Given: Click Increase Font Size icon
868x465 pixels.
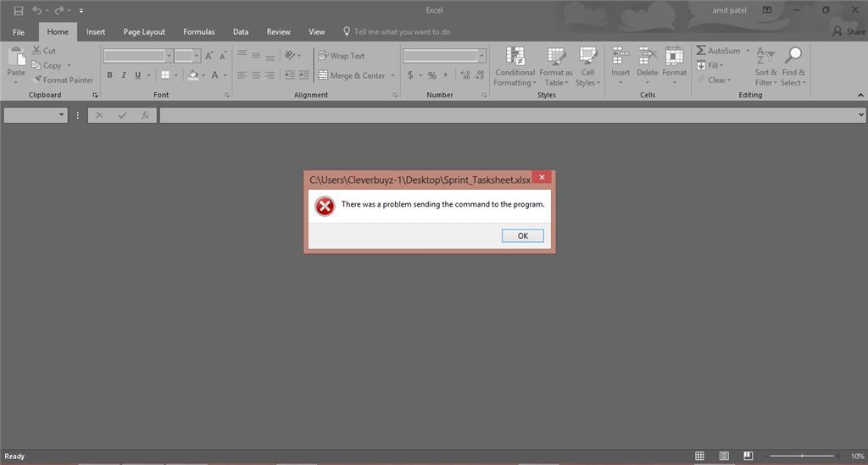Looking at the screenshot, I should pyautogui.click(x=209, y=56).
